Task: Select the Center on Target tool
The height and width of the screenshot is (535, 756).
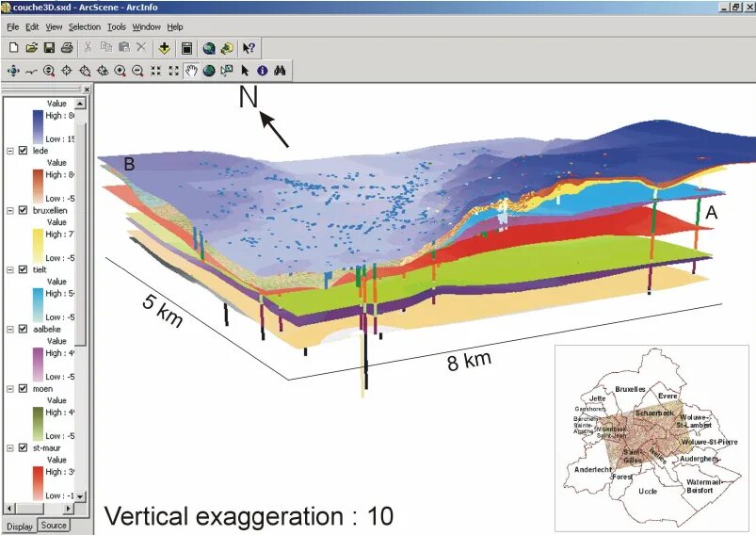Action: pyautogui.click(x=67, y=71)
